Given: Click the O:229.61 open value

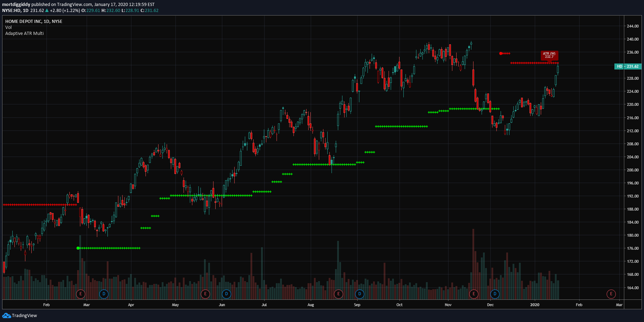Looking at the screenshot, I should coord(91,11).
